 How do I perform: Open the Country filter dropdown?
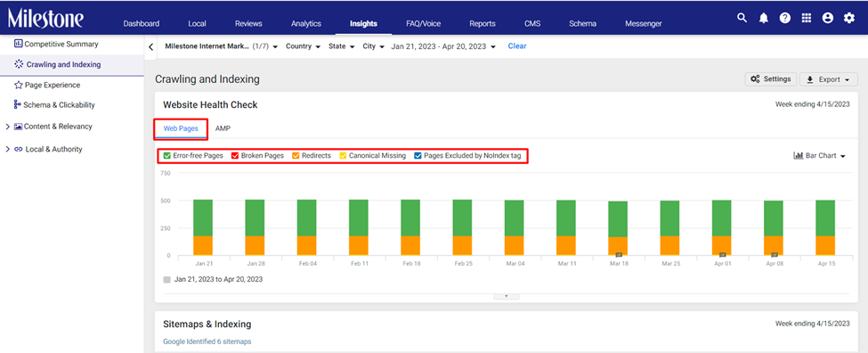pos(303,46)
